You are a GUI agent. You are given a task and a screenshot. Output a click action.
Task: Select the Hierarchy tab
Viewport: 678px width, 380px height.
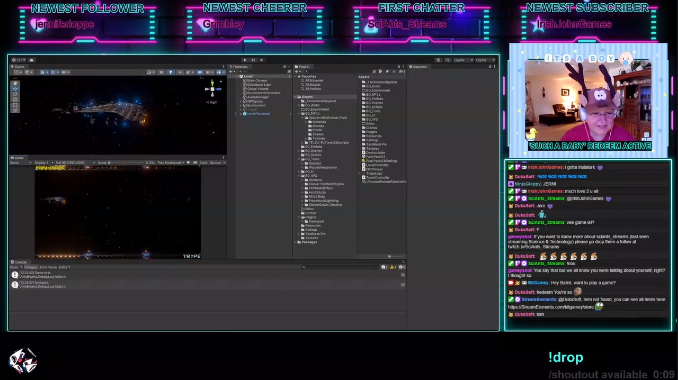pos(240,67)
